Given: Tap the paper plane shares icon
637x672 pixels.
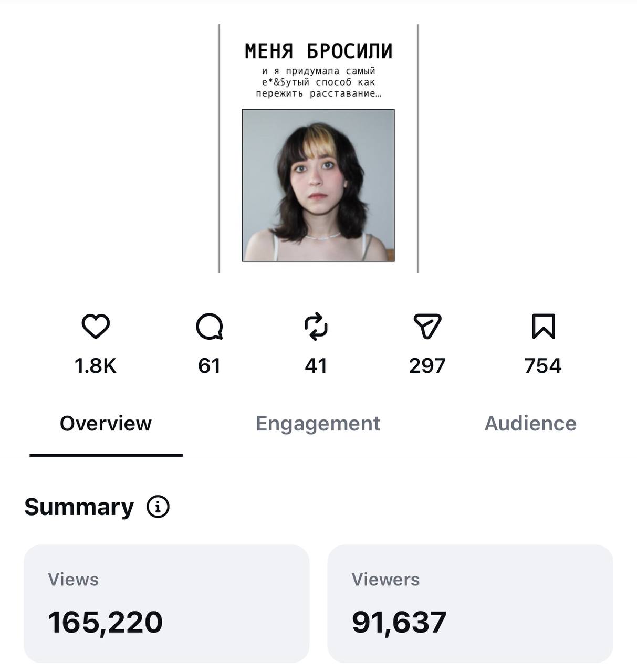Looking at the screenshot, I should point(427,327).
